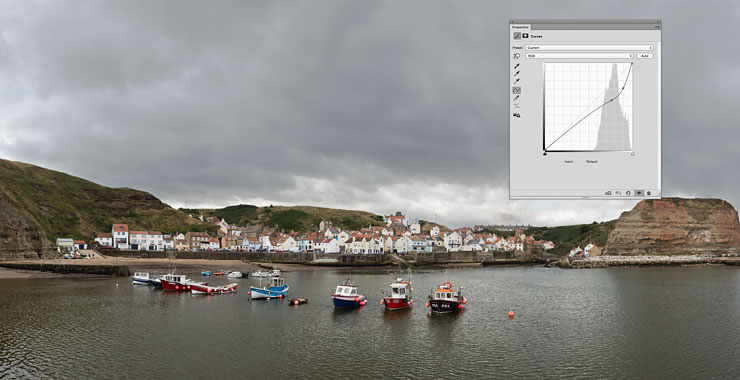This screenshot has width=740, height=380.
Task: Close the Properties panel
Action: [513, 22]
